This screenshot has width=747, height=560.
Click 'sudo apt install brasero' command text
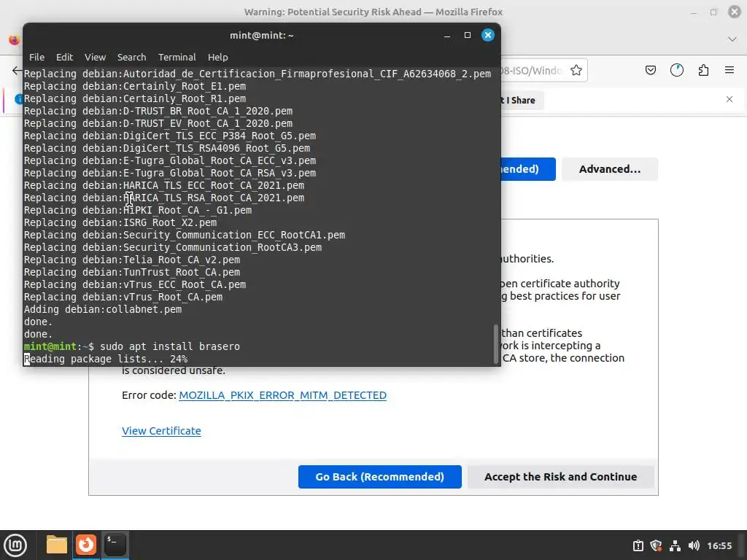pyautogui.click(x=169, y=346)
